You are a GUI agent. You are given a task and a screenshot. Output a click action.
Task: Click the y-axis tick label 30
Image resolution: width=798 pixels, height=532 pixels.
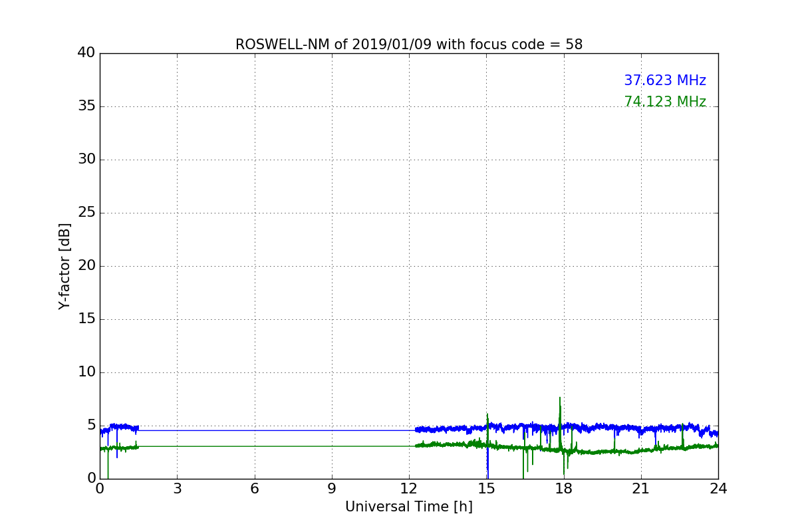(86, 159)
